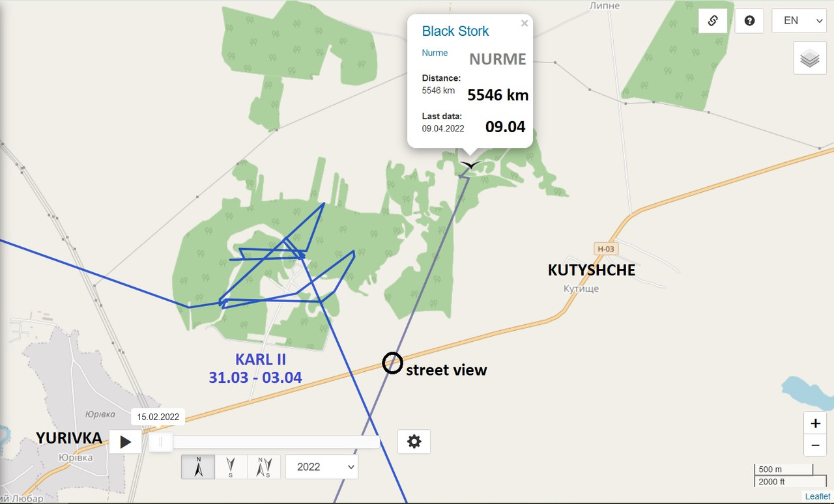Click the timeline slider track
Image resolution: width=834 pixels, height=504 pixels.
(x=265, y=442)
